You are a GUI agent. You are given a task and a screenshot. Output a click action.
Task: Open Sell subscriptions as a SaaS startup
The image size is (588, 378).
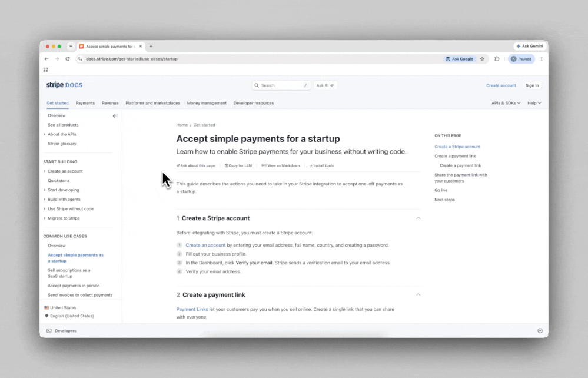pyautogui.click(x=69, y=273)
